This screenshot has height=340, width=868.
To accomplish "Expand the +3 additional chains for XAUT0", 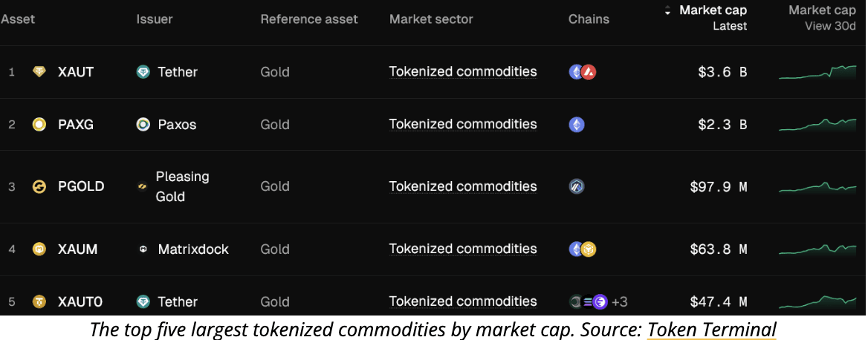I will pos(619,301).
